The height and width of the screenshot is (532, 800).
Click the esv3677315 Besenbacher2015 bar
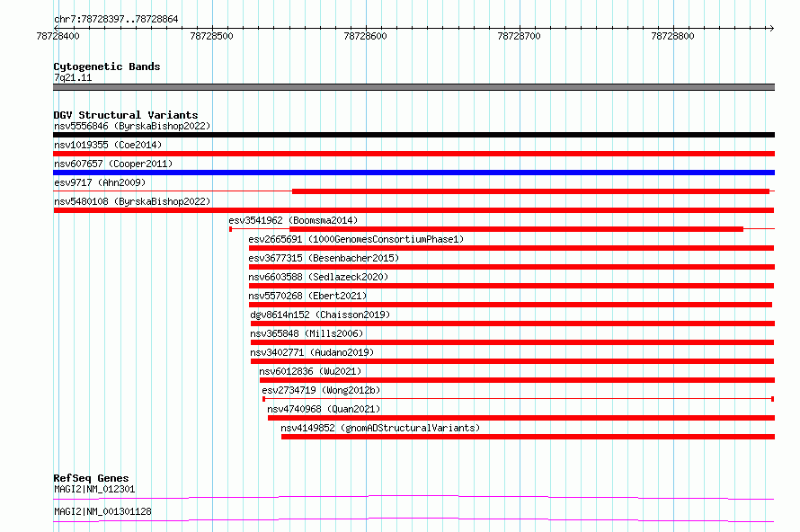[x=511, y=267]
